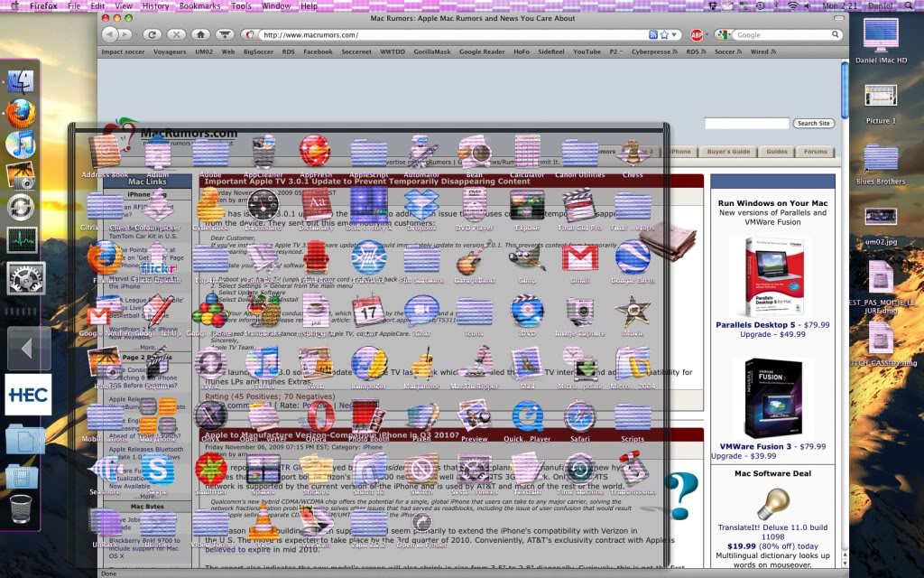Launch Dashboard from the grid
The width and height of the screenshot is (924, 578).
(263, 205)
